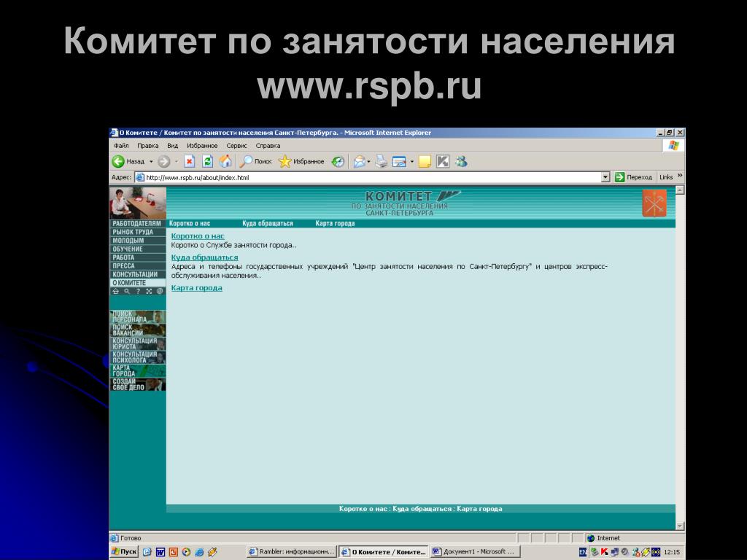Open the underlined Карта города body link
747x560 pixels.
[196, 287]
